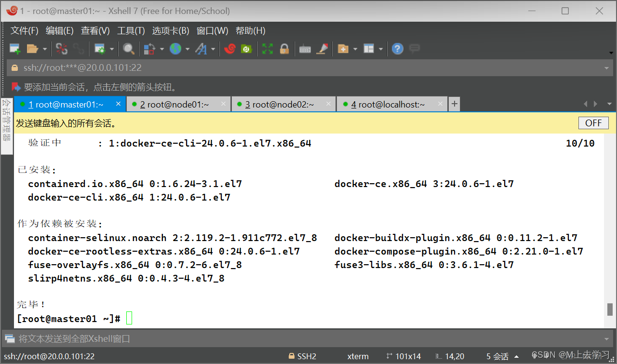Screen dimensions: 617x364
Task: Click the SSH2 status bar entry
Action: click(302, 356)
